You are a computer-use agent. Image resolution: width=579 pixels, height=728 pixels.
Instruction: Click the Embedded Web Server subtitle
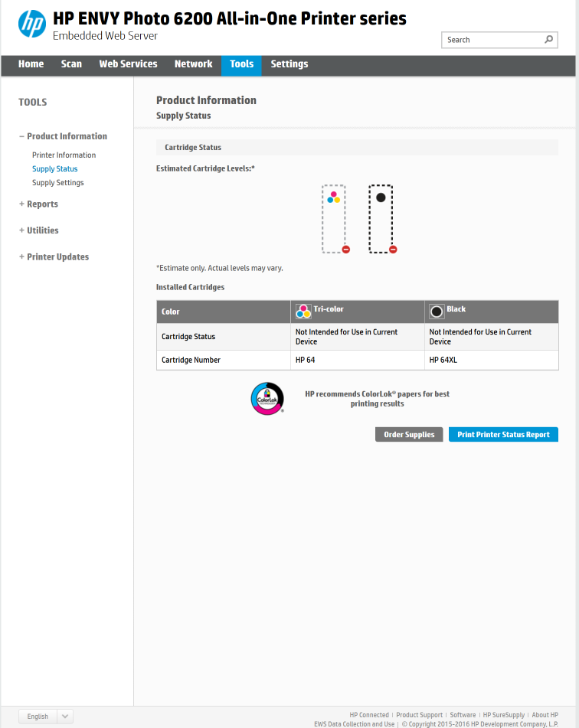tap(105, 36)
